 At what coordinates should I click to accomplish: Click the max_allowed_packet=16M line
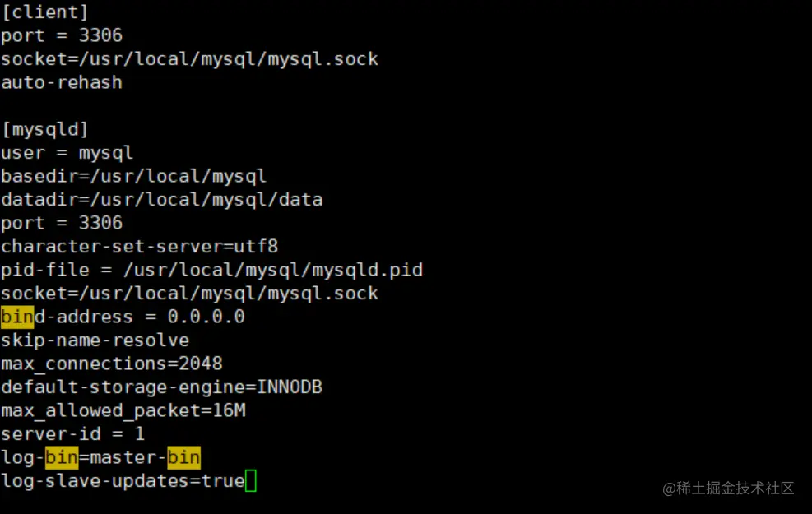click(x=123, y=410)
